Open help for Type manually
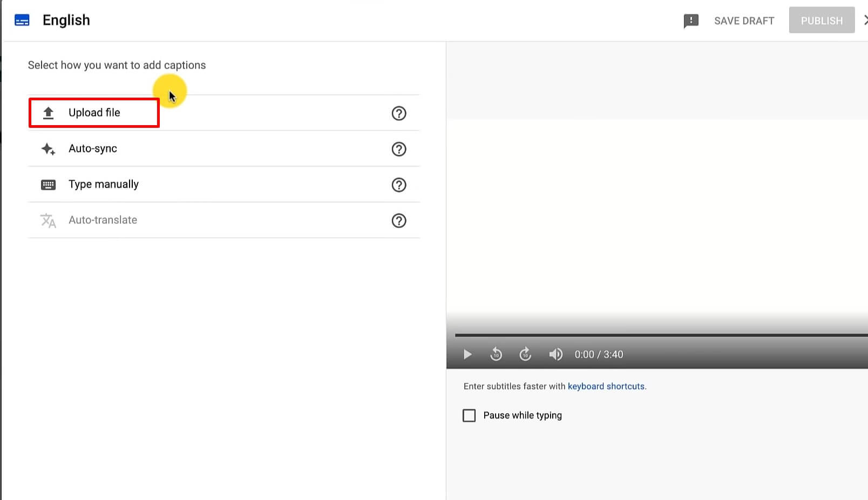Image resolution: width=868 pixels, height=500 pixels. coord(399,185)
